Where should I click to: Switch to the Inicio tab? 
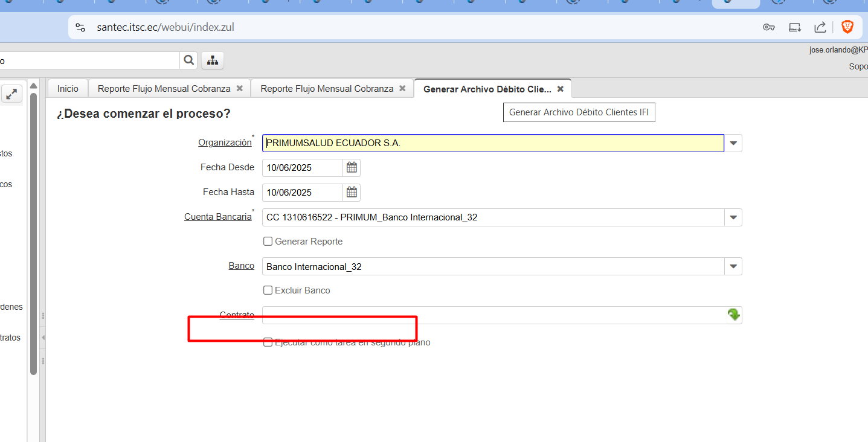tap(68, 89)
